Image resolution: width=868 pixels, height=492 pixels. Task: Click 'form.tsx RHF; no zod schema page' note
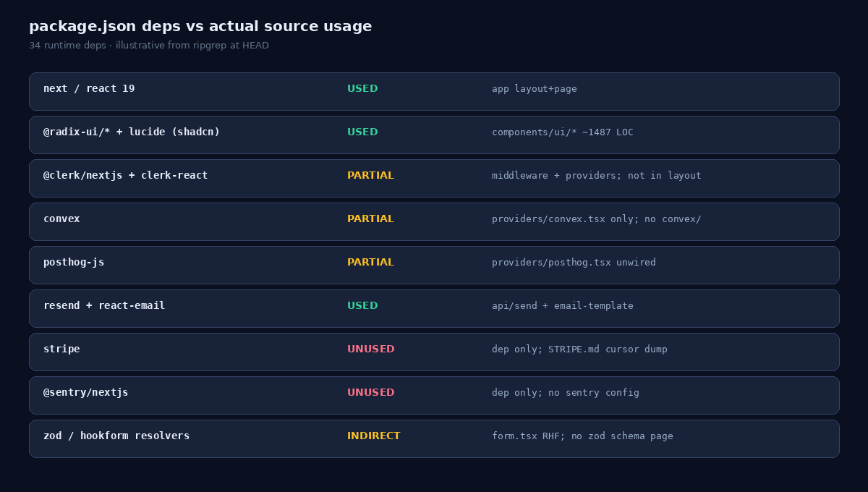click(582, 436)
